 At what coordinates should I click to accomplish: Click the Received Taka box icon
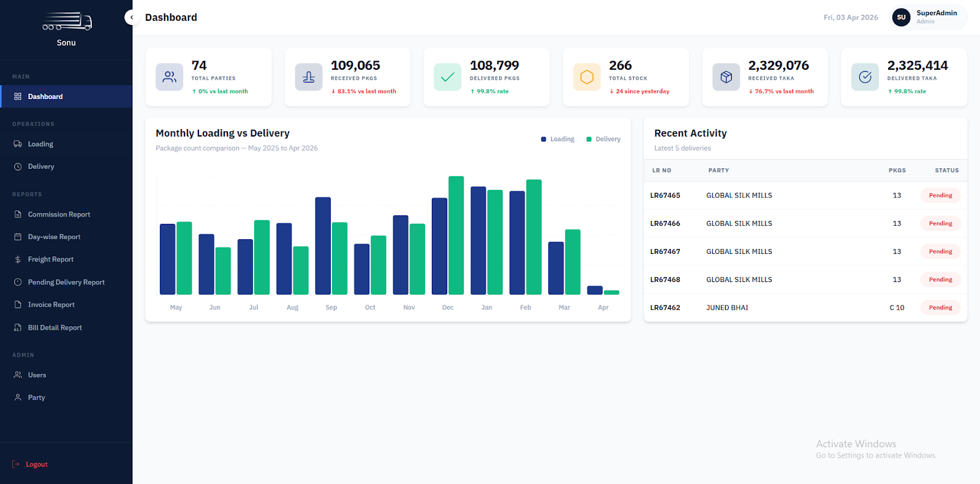[726, 77]
